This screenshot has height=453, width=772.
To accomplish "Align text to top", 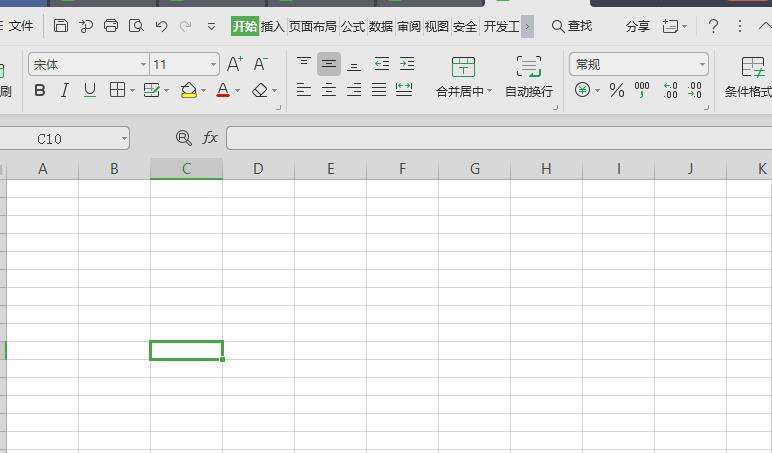I will point(304,63).
